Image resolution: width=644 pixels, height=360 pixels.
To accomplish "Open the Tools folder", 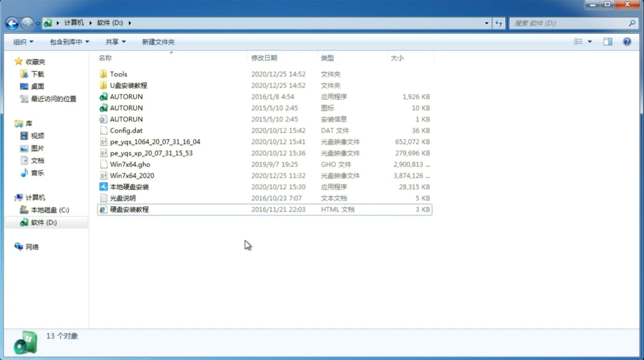I will [118, 74].
